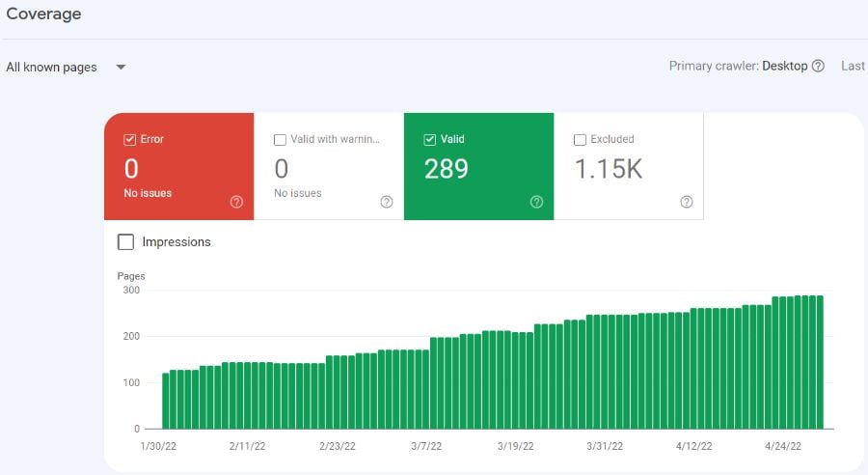Select the Error card count 0

(131, 169)
